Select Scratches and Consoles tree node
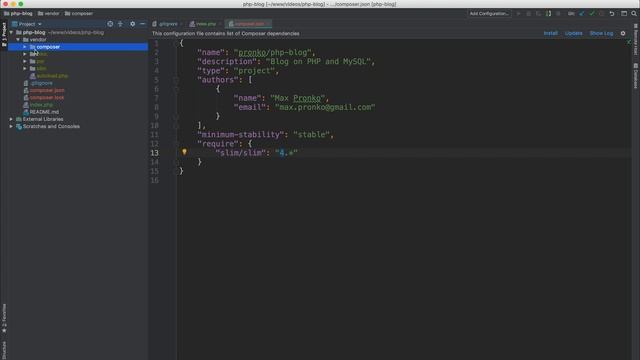This screenshot has height=360, width=640. coord(51,127)
